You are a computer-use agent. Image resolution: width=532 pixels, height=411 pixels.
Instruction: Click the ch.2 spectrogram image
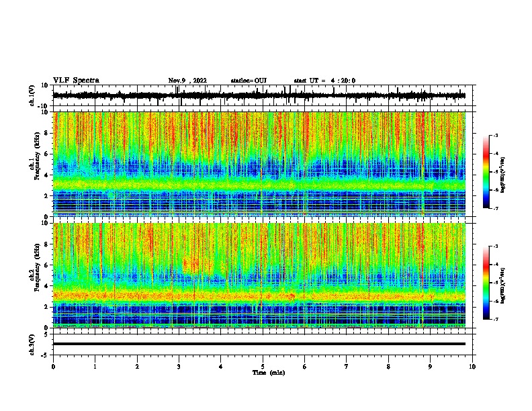(x=259, y=275)
